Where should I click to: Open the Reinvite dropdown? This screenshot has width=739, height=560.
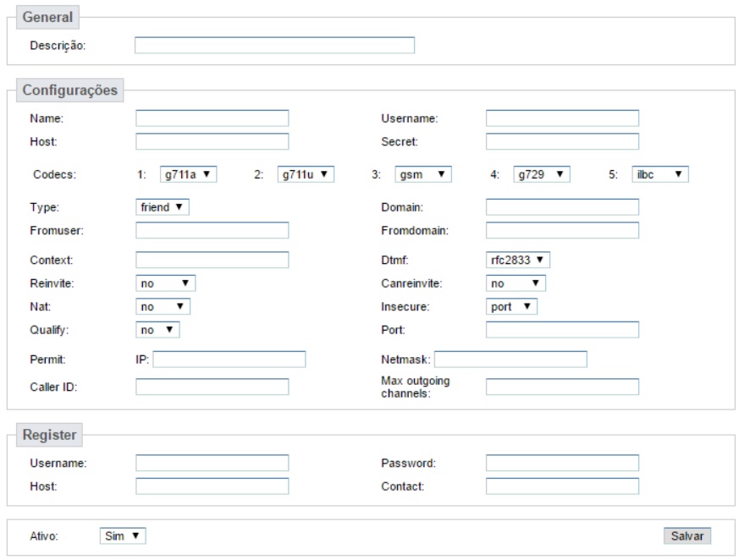point(165,283)
